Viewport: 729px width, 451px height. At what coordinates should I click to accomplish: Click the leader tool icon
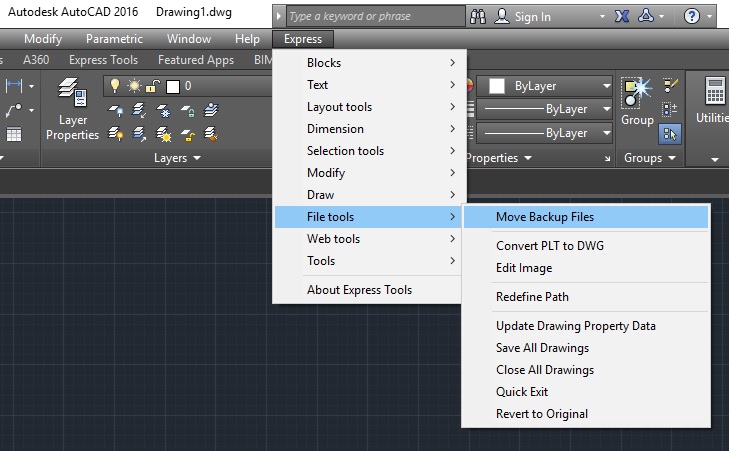[x=14, y=110]
